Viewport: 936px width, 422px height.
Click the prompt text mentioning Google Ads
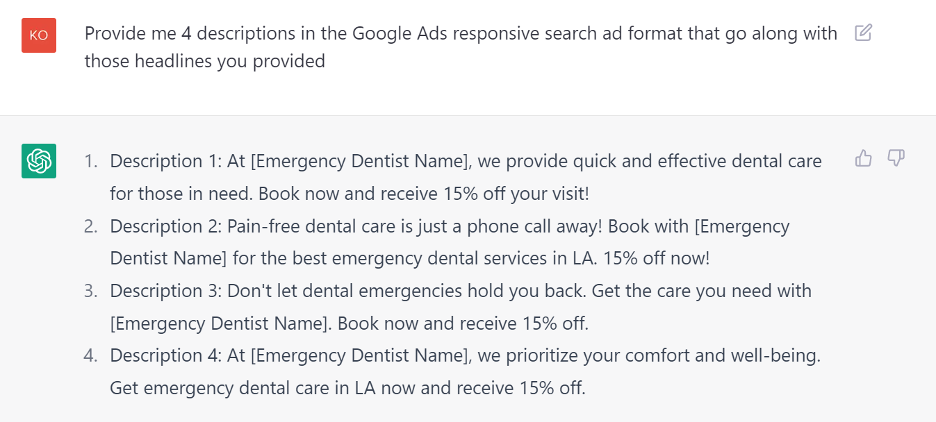pos(461,33)
